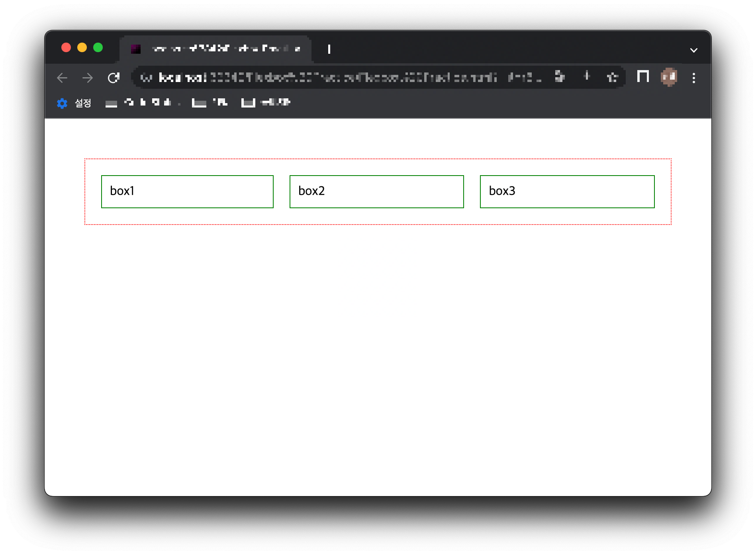Screen dimensions: 756x555
Task: Open a new browser tab
Action: 329,49
